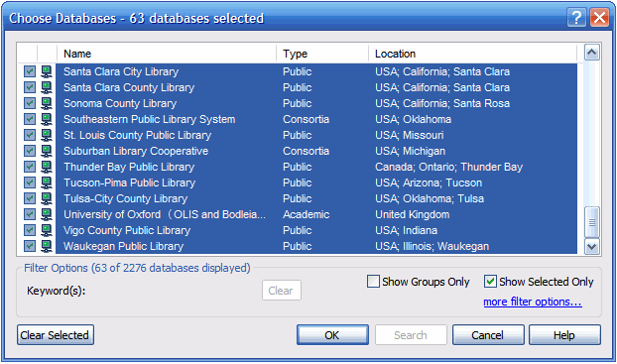Image resolution: width=617 pixels, height=364 pixels.
Task: Open the more filter options link
Action: click(x=533, y=302)
